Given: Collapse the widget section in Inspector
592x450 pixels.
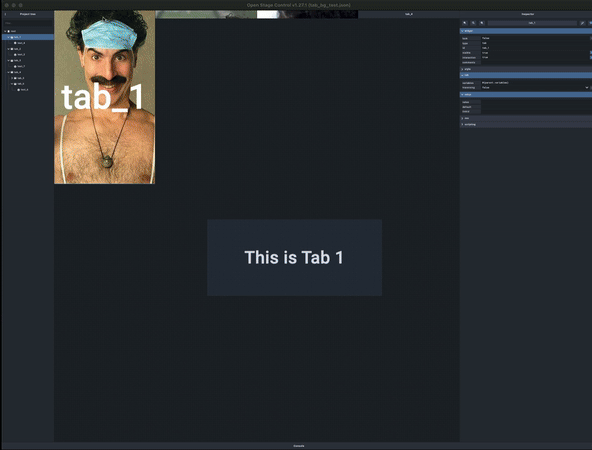Looking at the screenshot, I should (526, 31).
